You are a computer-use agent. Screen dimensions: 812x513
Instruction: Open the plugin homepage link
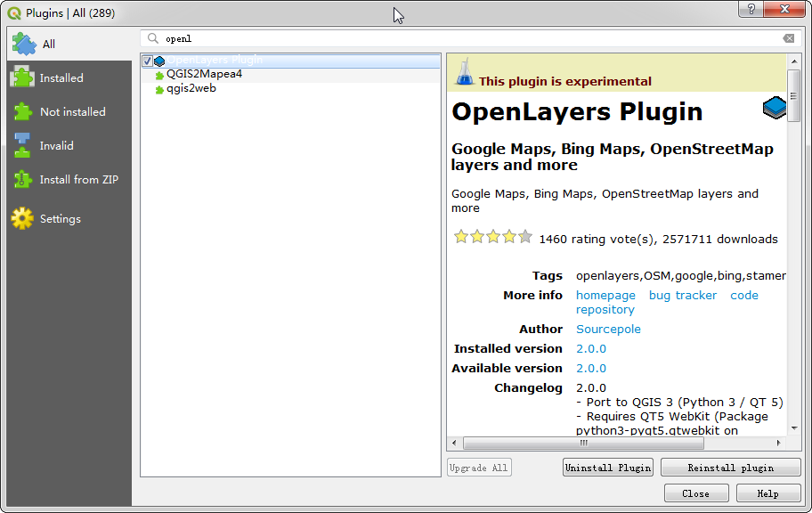[605, 296]
